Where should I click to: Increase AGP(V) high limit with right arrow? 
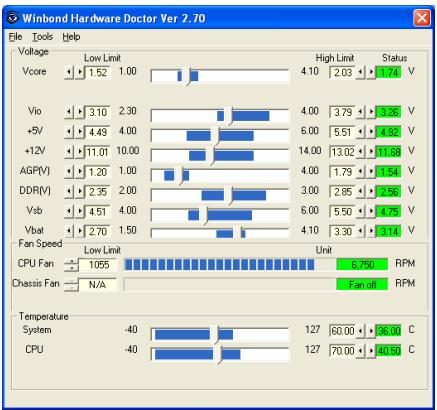point(371,172)
